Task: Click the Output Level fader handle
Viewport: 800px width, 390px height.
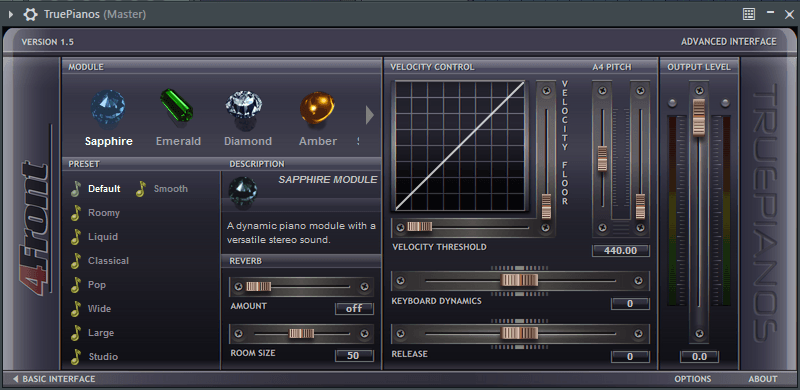Action: 698,117
